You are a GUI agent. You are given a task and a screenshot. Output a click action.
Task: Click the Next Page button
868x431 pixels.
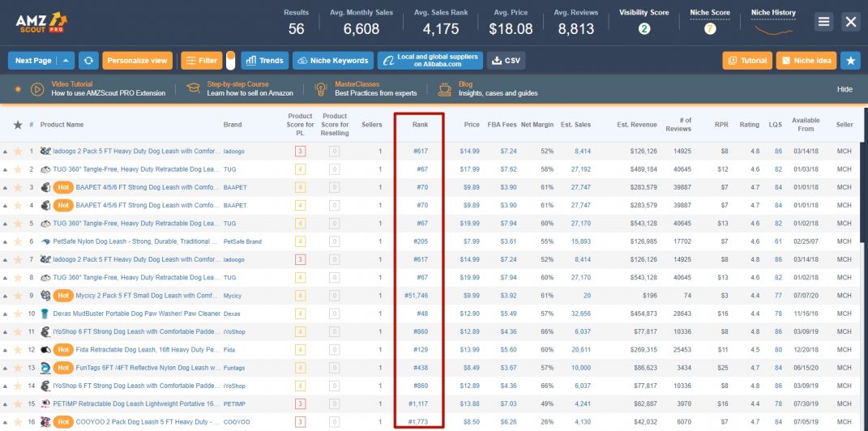point(33,61)
